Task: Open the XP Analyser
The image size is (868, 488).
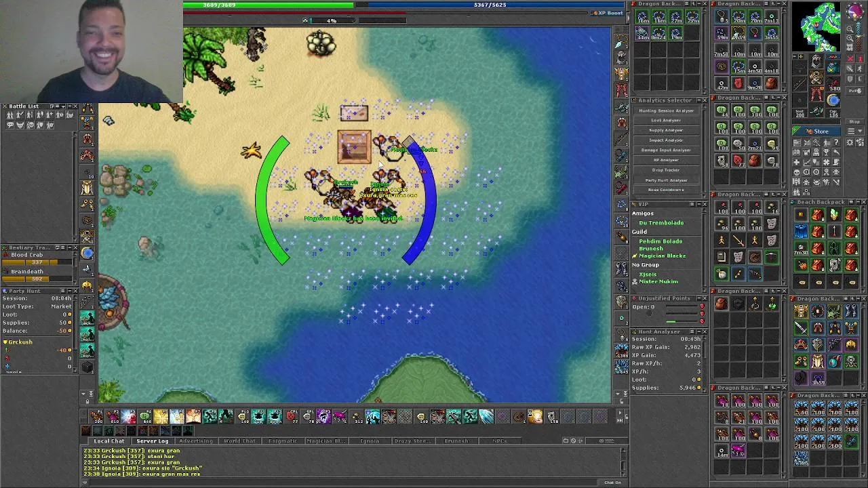Action: coord(667,160)
